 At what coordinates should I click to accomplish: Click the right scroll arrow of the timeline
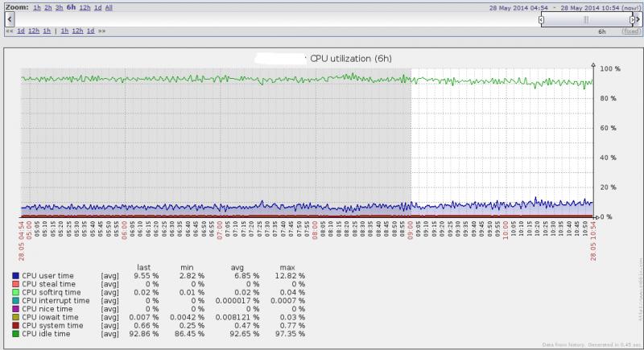coord(638,19)
